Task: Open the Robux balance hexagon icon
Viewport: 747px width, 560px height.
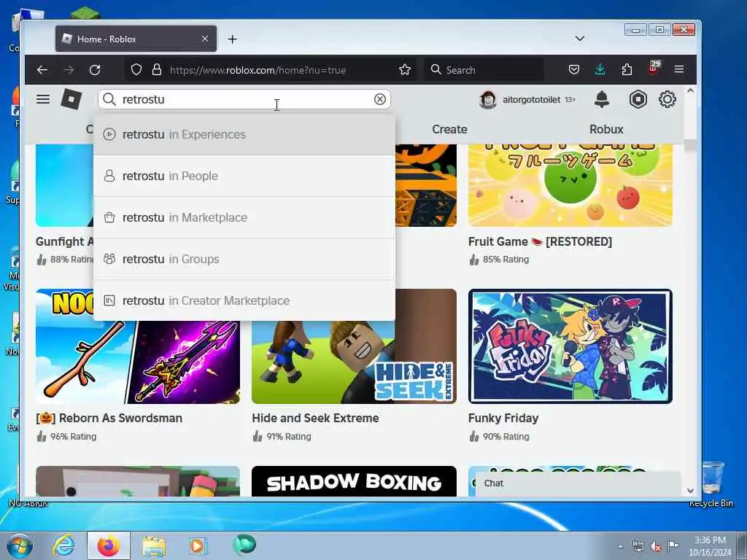Action: pos(638,99)
